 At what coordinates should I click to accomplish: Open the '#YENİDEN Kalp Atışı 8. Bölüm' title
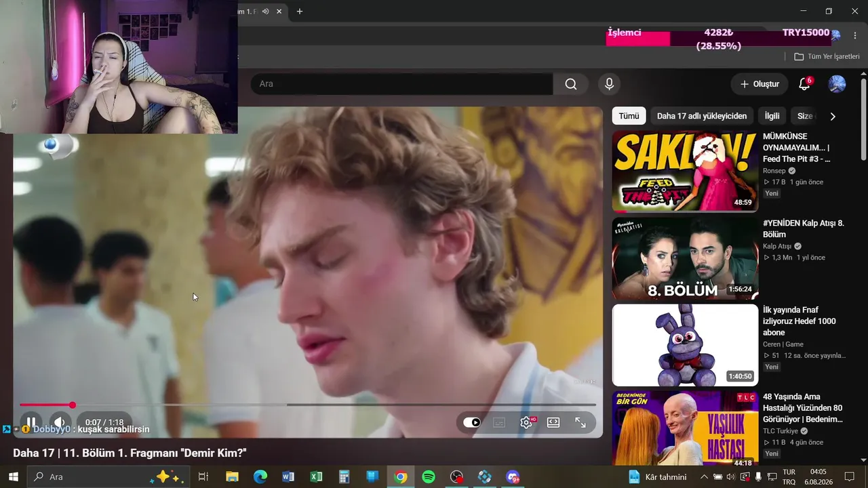[804, 229]
